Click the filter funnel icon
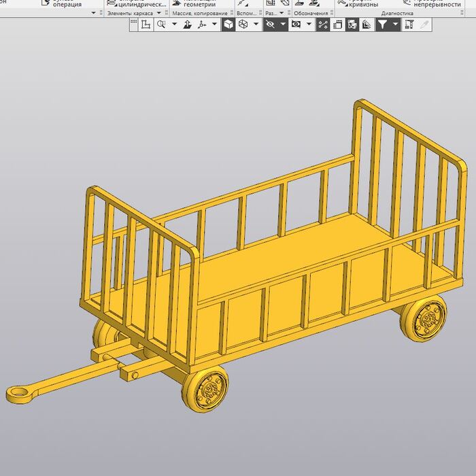Viewport: 476px width, 476px height. [x=382, y=24]
